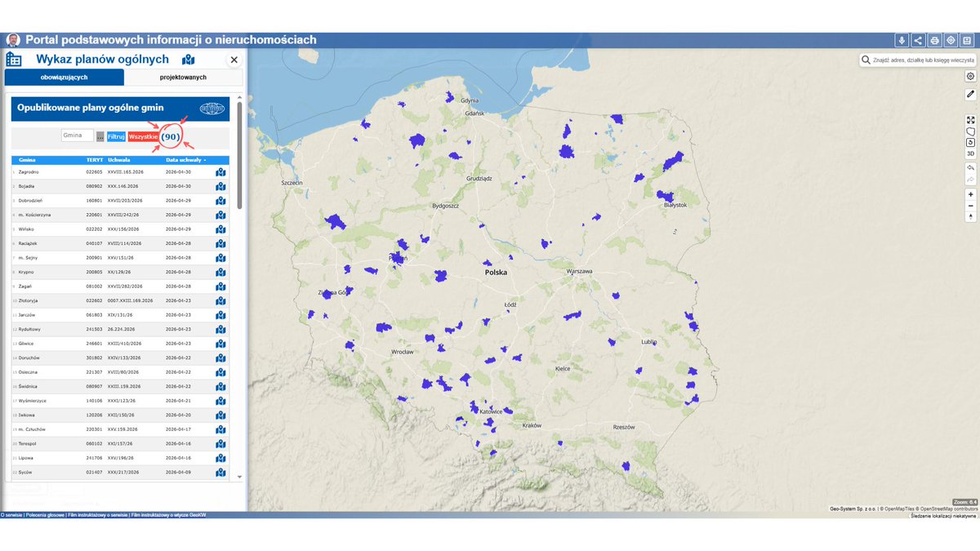Click the Filtruj button
Image resolution: width=980 pixels, height=551 pixels.
tap(116, 136)
